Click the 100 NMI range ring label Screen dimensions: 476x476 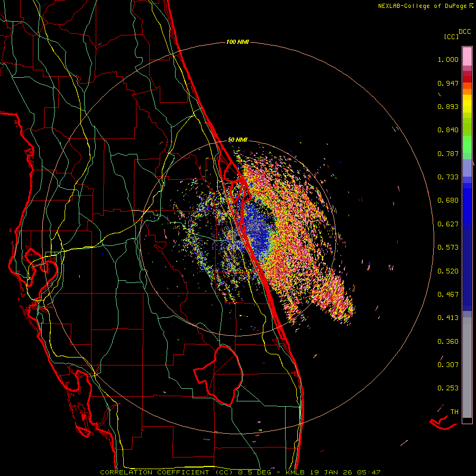click(237, 42)
